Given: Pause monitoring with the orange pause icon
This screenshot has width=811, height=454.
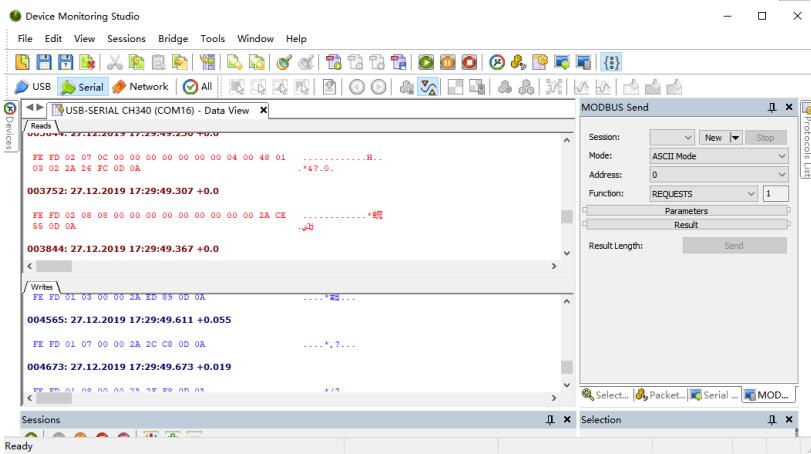Looking at the screenshot, I should coord(447,62).
